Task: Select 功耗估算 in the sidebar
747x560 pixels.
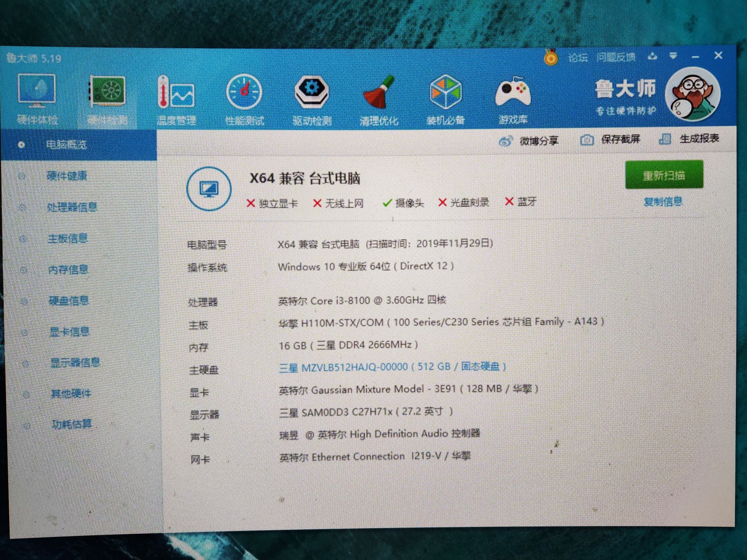Action: click(72, 424)
